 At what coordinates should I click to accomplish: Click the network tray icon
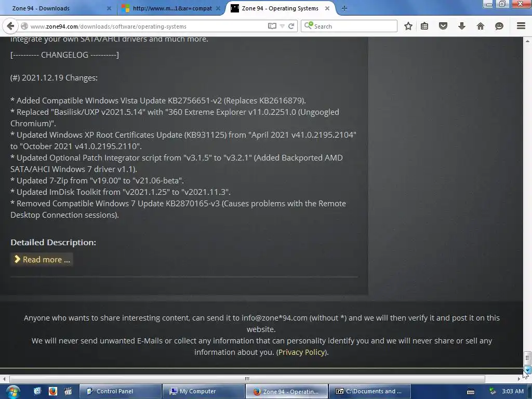pos(493,391)
